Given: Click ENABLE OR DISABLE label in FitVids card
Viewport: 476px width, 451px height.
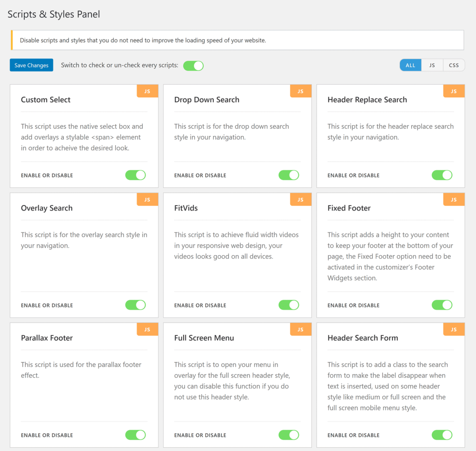Looking at the screenshot, I should click(200, 305).
